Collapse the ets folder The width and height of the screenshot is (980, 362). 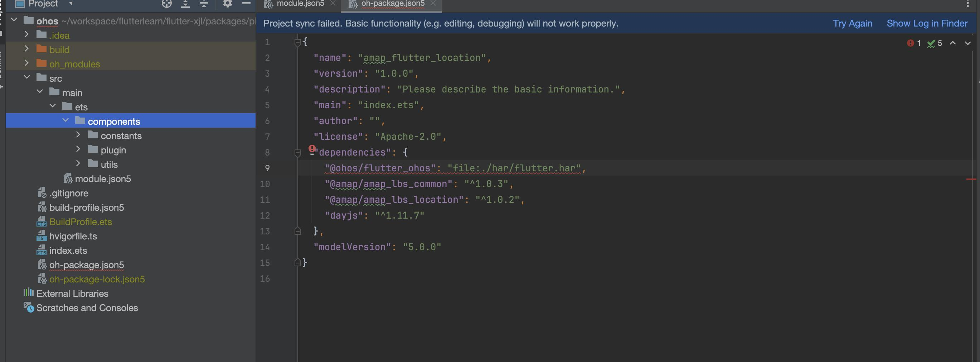53,105
